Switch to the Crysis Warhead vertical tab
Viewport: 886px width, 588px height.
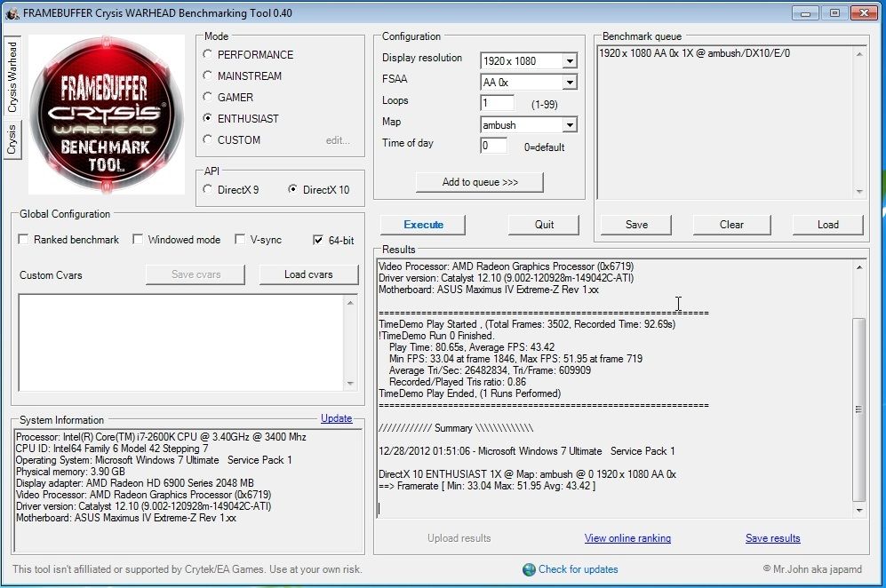click(12, 76)
